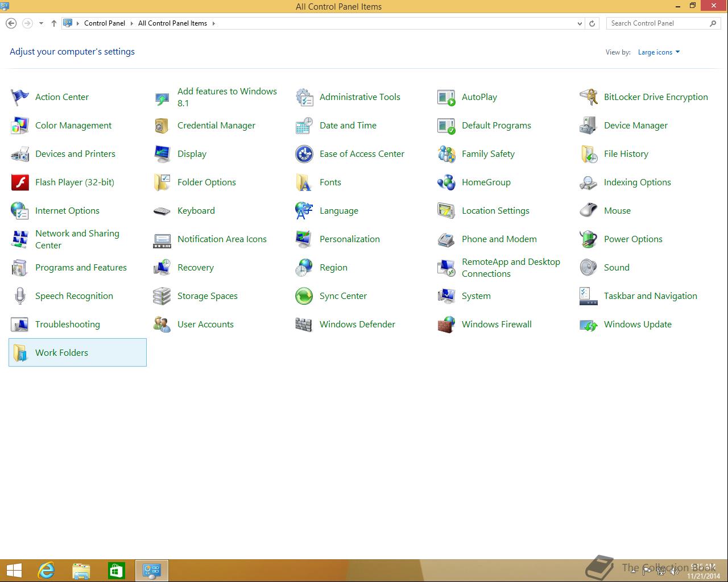Click the Speech Recognition microphone icon
The height and width of the screenshot is (582, 728).
click(x=20, y=296)
